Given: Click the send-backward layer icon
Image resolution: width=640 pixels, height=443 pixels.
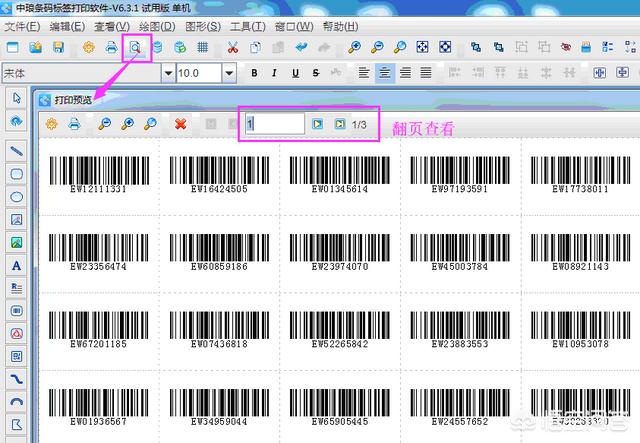Looking at the screenshot, I should [498, 47].
